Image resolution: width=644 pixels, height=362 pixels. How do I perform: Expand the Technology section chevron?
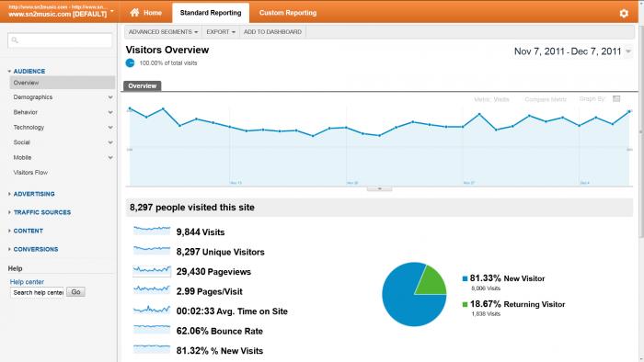tap(110, 128)
